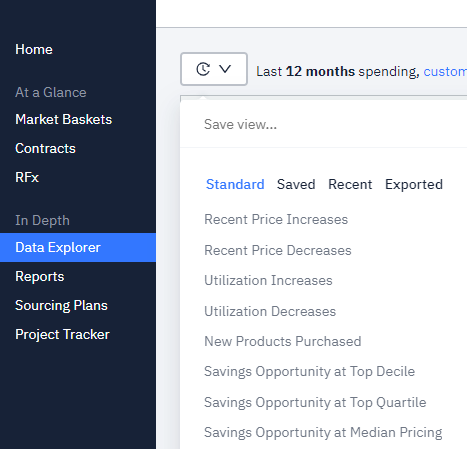Go to Market Baskets
The height and width of the screenshot is (449, 467).
[x=64, y=119]
